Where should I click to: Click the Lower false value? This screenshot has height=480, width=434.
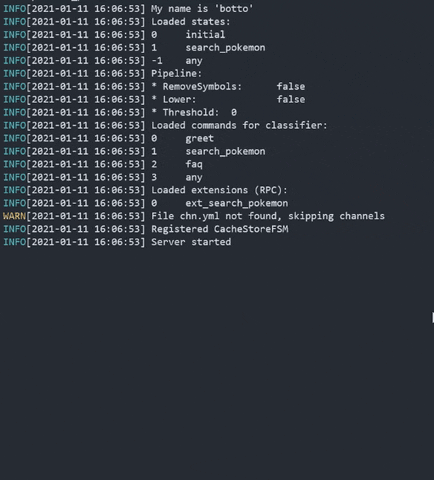pos(291,99)
